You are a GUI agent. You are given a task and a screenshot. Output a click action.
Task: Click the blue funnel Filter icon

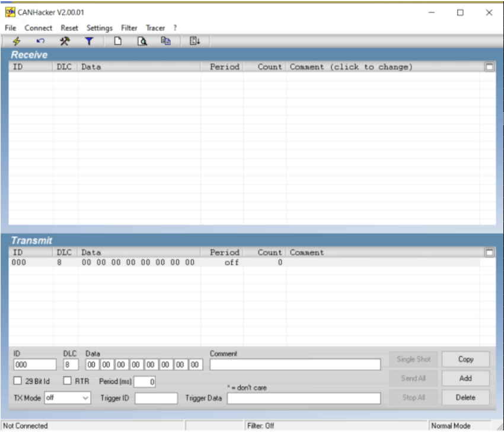89,41
